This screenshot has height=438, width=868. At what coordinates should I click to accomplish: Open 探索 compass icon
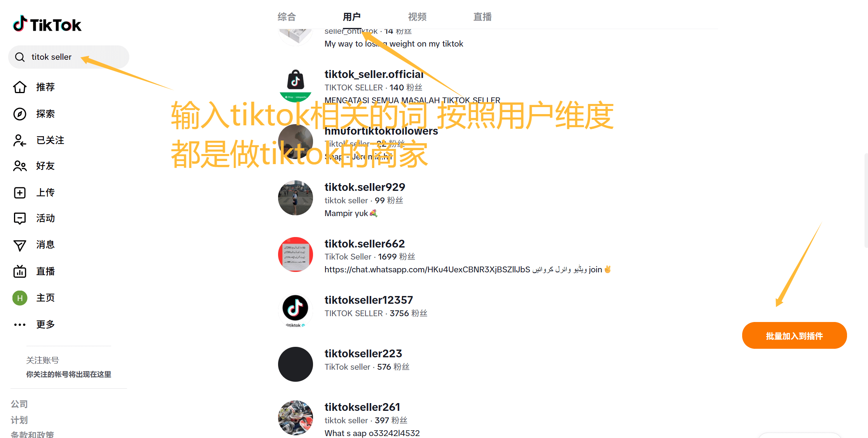[20, 114]
